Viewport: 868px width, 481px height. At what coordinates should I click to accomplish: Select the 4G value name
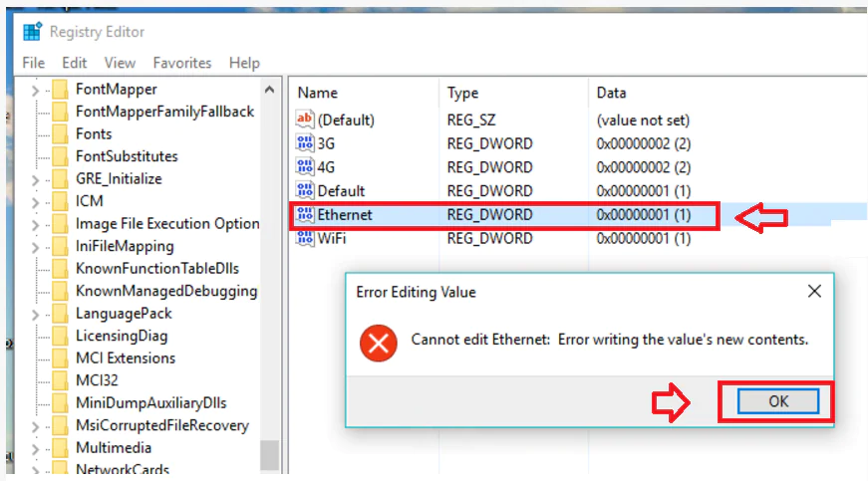pos(326,167)
